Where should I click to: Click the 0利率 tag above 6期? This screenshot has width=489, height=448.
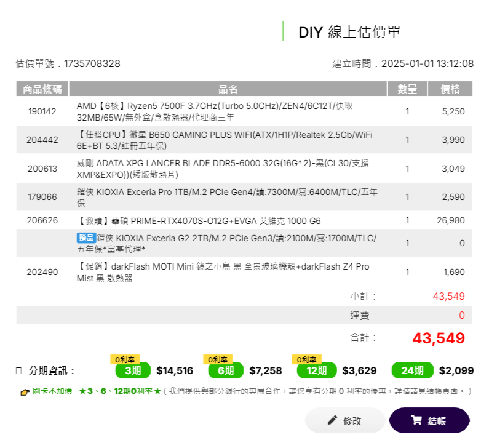218,359
